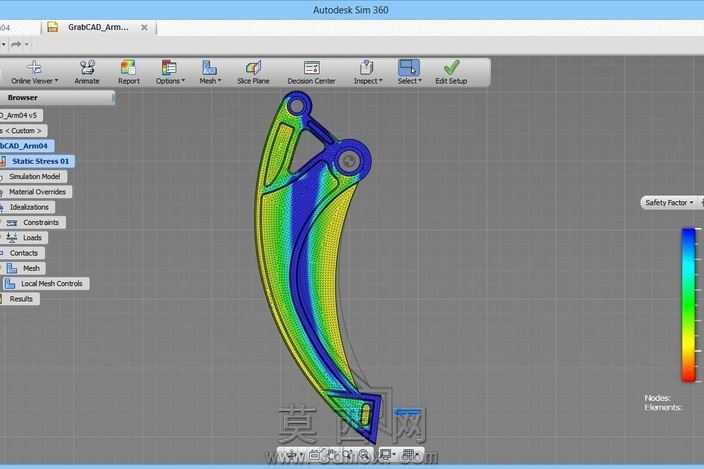Select Constraints label in browser
Image resolution: width=704 pixels, height=469 pixels.
pyautogui.click(x=41, y=223)
